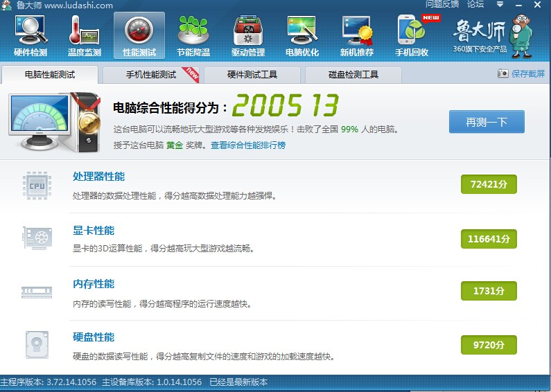Click the 黄金 medal text
551x392 pixels.
pyautogui.click(x=175, y=145)
